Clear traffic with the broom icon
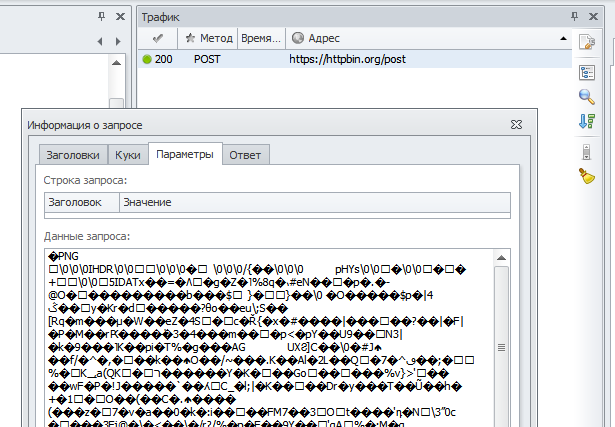615x427 pixels. pos(587,176)
